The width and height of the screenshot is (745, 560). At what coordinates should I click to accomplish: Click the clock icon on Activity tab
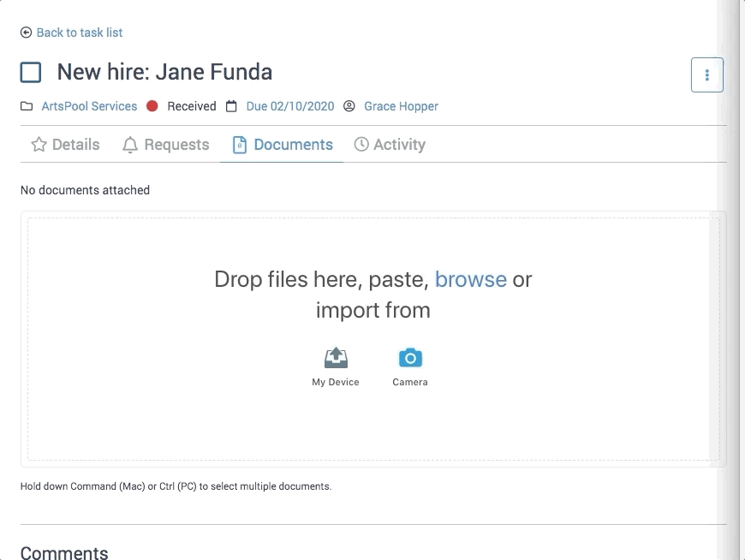click(x=361, y=145)
